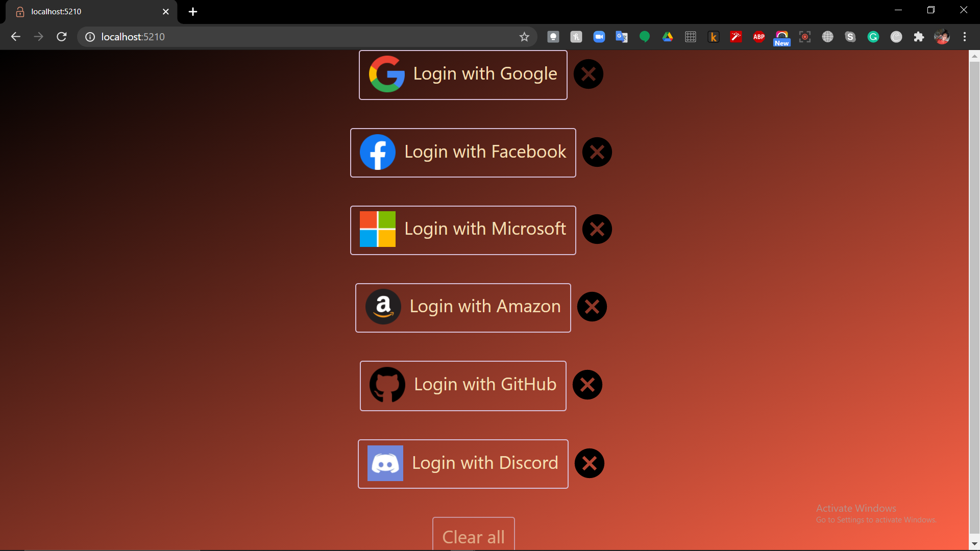The height and width of the screenshot is (551, 980).
Task: Delete Microsoft login using X icon
Action: coord(597,230)
